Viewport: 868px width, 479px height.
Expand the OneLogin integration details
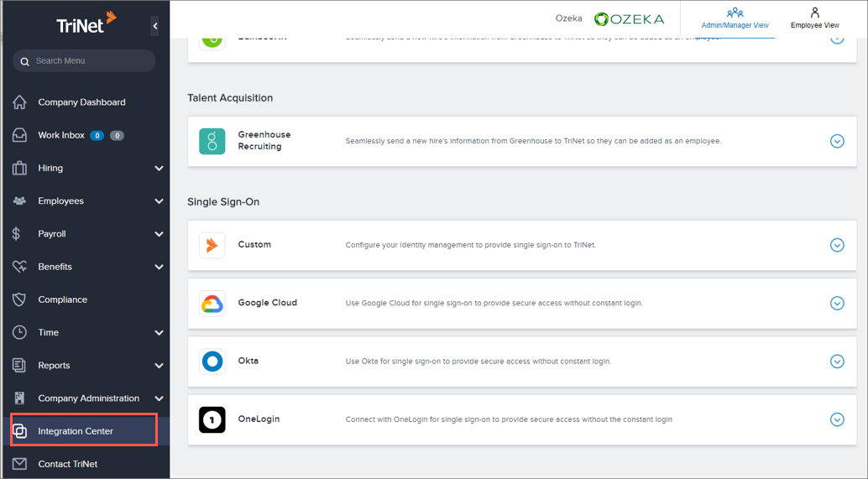pyautogui.click(x=836, y=419)
